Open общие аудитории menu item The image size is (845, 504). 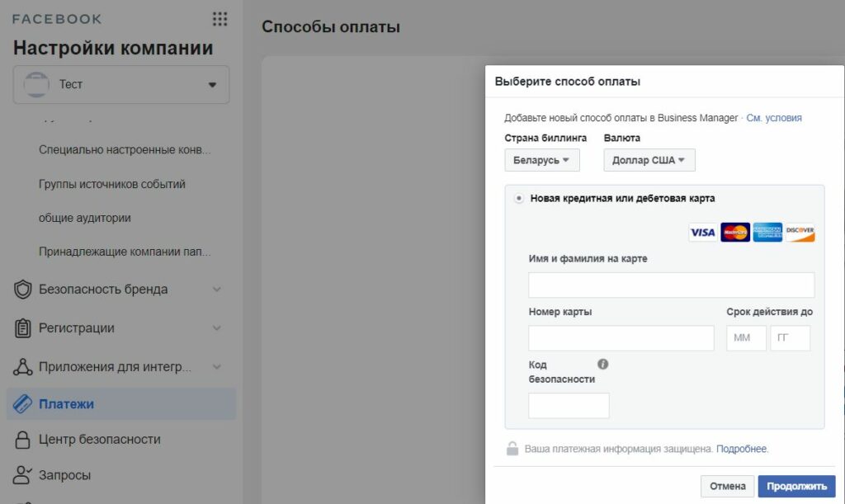(85, 218)
